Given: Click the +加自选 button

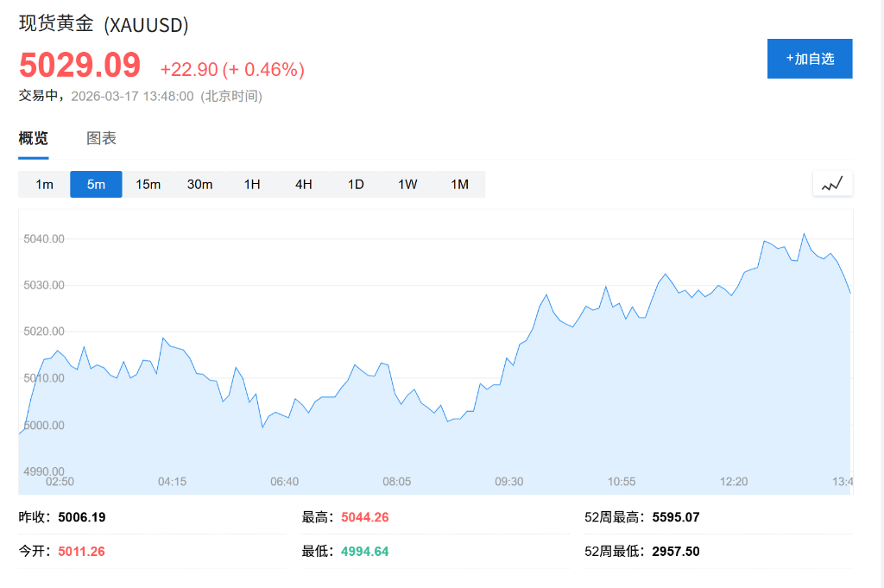Looking at the screenshot, I should (x=809, y=59).
